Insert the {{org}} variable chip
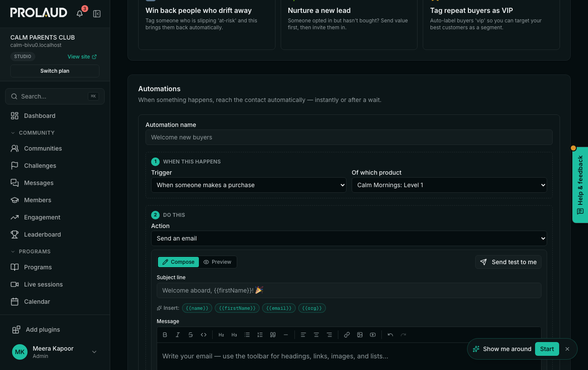 (312, 308)
